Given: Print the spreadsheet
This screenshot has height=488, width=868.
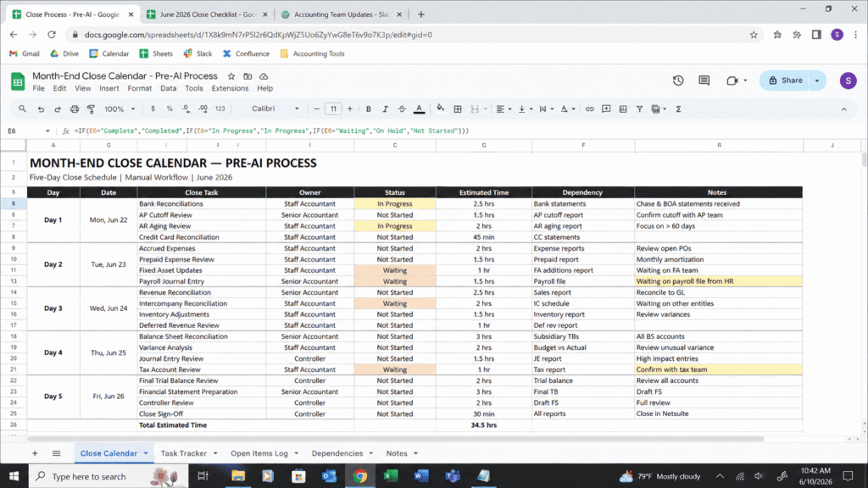Looking at the screenshot, I should pos(75,109).
